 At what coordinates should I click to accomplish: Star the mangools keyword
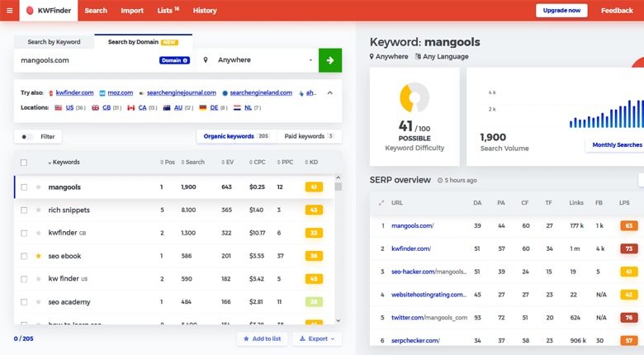(39, 187)
